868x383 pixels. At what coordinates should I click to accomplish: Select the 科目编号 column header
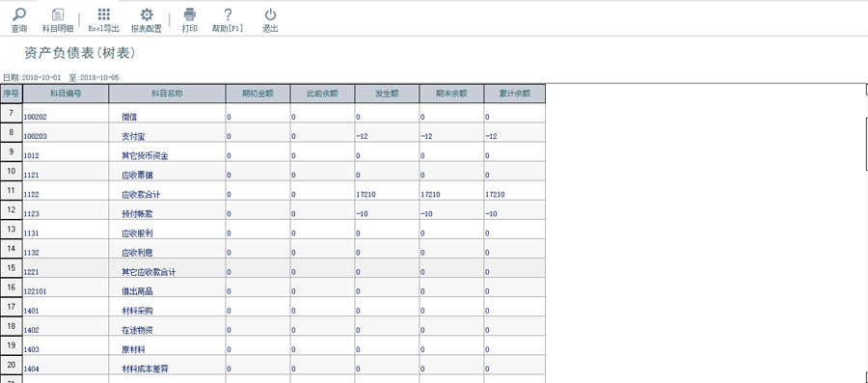click(x=66, y=94)
